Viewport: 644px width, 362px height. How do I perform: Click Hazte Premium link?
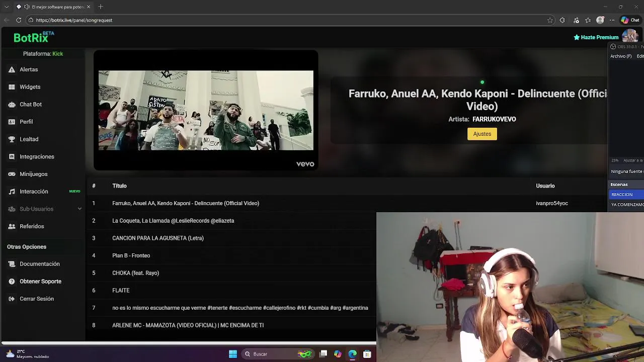click(x=600, y=37)
